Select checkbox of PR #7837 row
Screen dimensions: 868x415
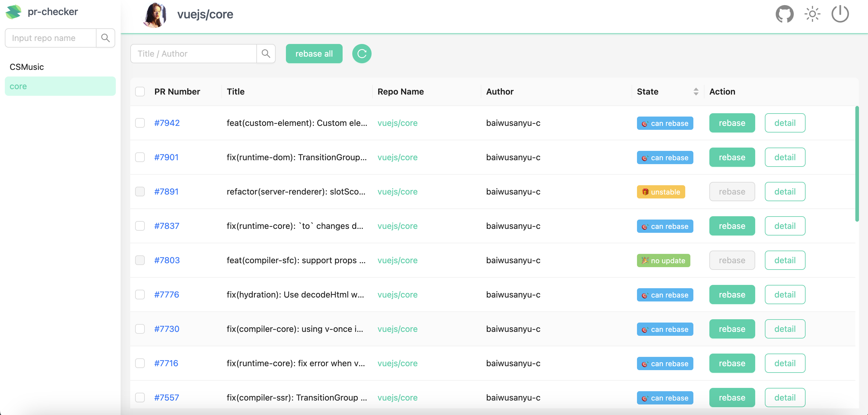point(140,226)
